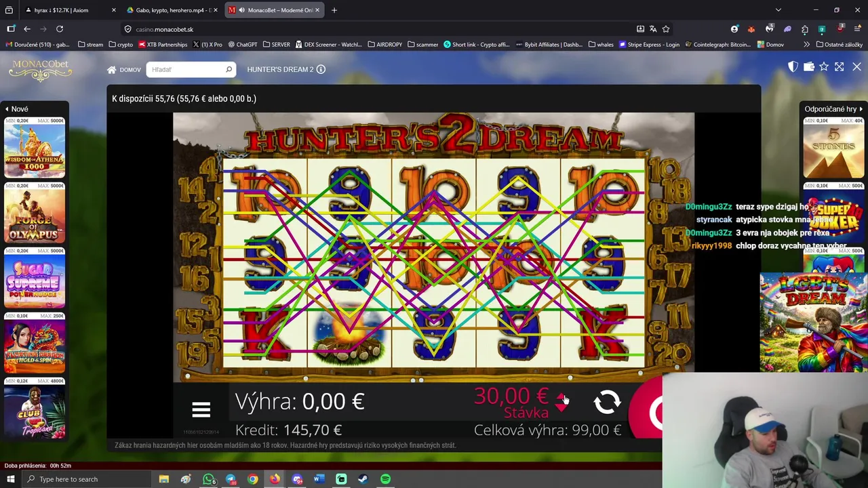
Task: Add game to favorites with star icon
Action: [x=824, y=66]
